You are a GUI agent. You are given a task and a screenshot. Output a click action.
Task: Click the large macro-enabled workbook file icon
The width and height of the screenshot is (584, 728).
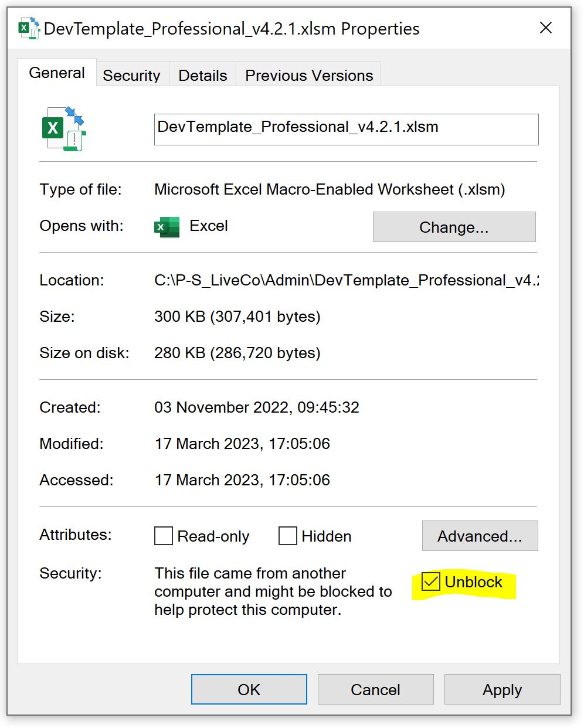(x=64, y=128)
